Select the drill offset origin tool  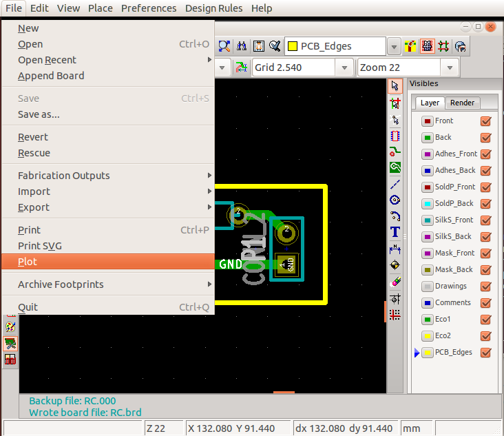pyautogui.click(x=395, y=299)
